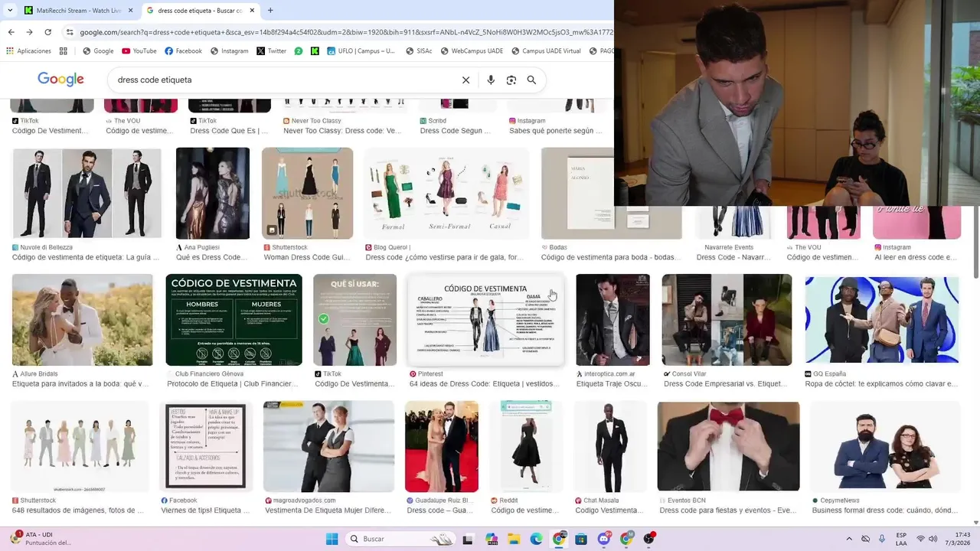The height and width of the screenshot is (551, 980).
Task: Show hidden system tray icons
Action: [x=849, y=539]
